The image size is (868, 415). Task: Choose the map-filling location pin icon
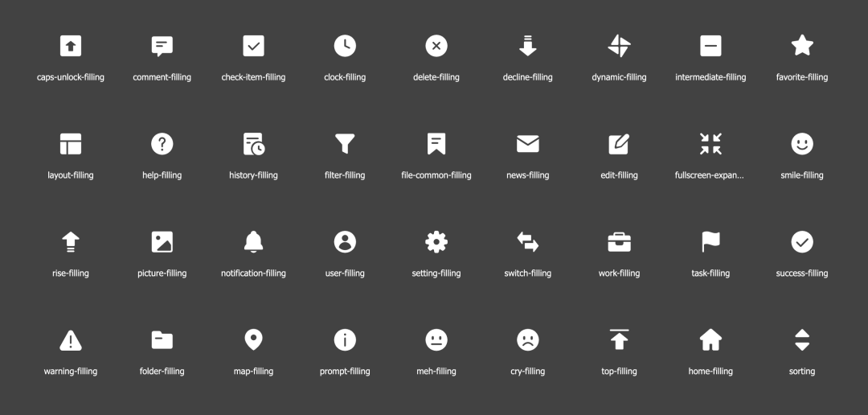(x=253, y=339)
